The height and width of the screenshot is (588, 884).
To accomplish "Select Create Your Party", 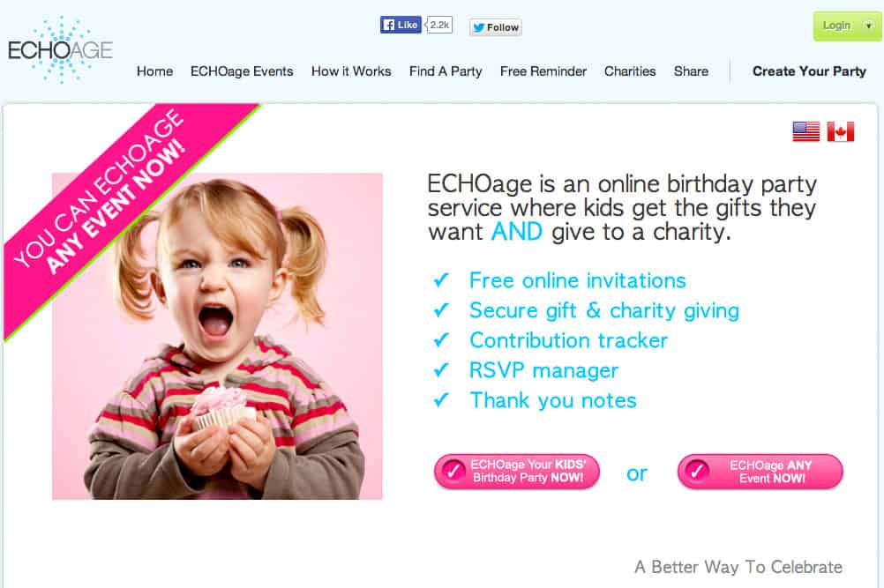I will point(809,71).
